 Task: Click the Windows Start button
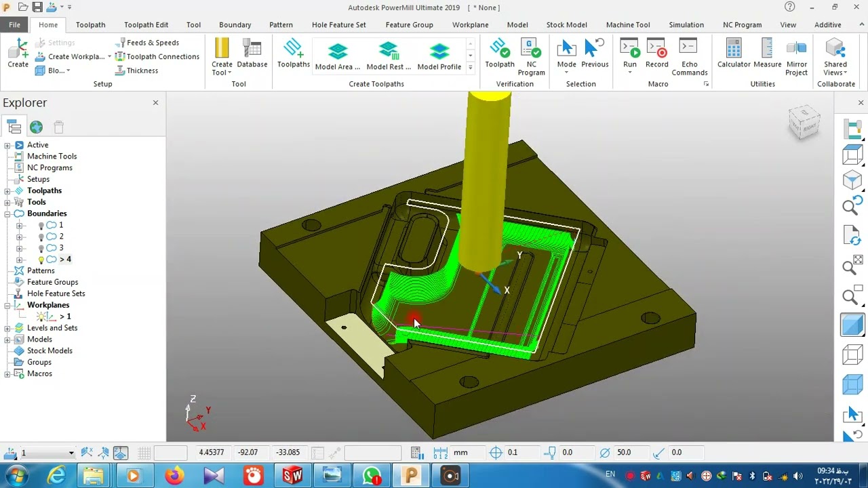16,476
